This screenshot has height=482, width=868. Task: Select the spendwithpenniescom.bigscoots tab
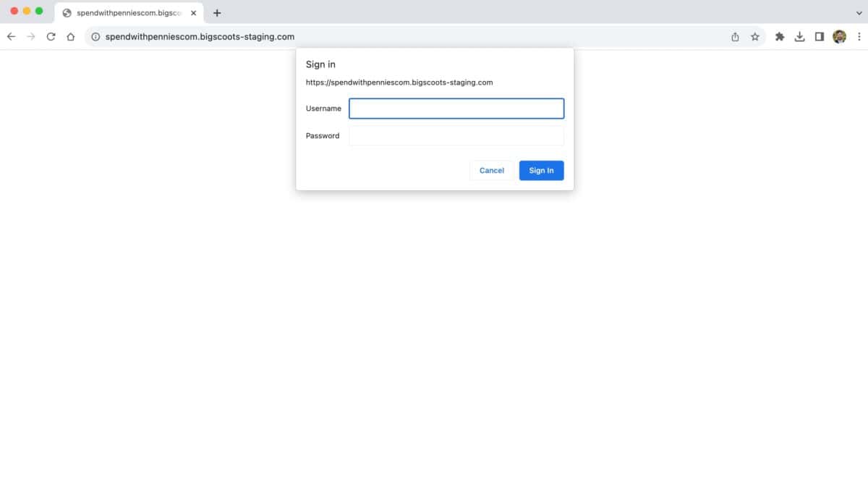(x=129, y=13)
